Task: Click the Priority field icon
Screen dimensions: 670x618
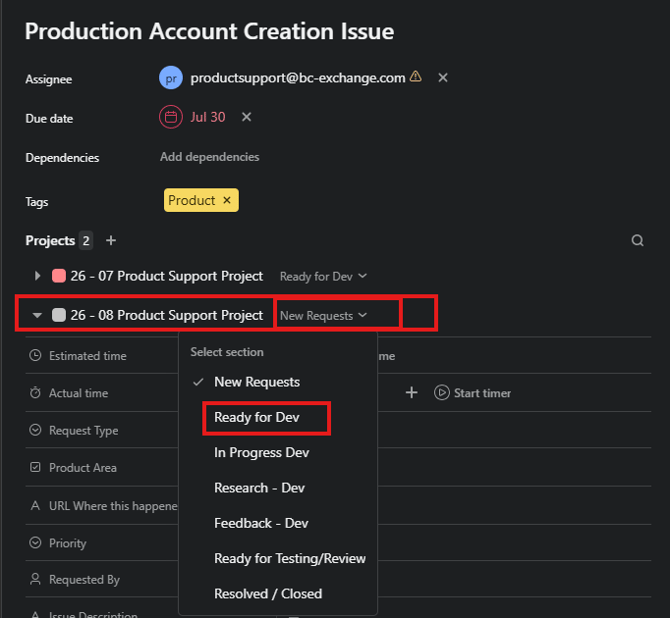Action: click(35, 542)
